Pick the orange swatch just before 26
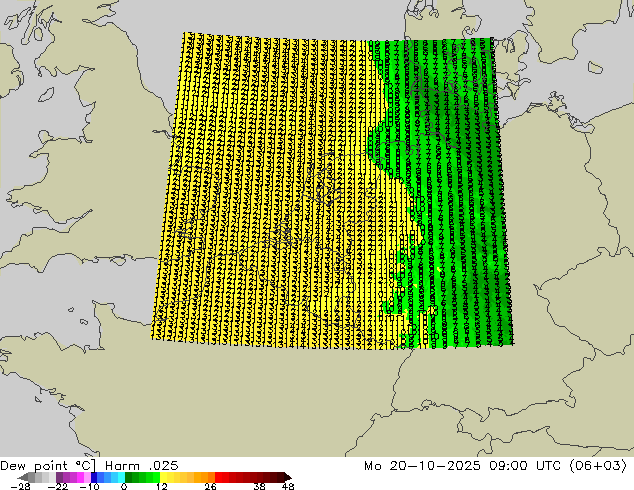 [211, 477]
